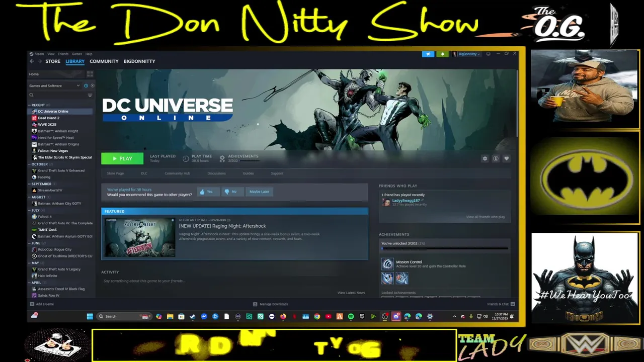
Task: Open Windows Start menu
Action: [x=90, y=316]
